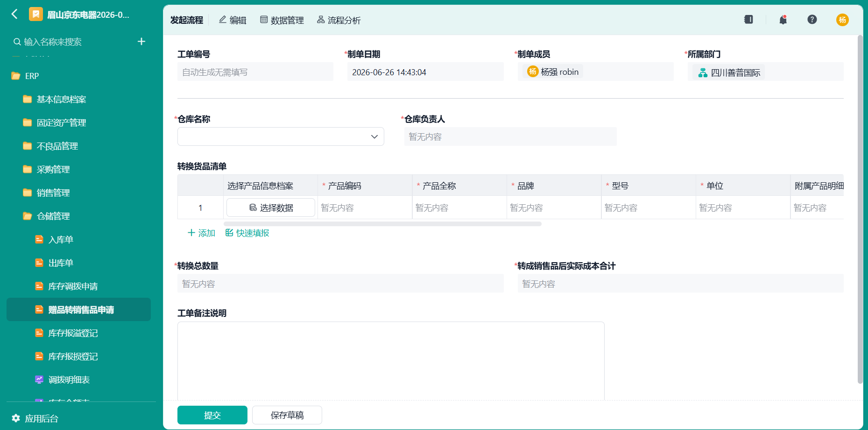Open the user avatar 杨 menu

click(x=842, y=20)
